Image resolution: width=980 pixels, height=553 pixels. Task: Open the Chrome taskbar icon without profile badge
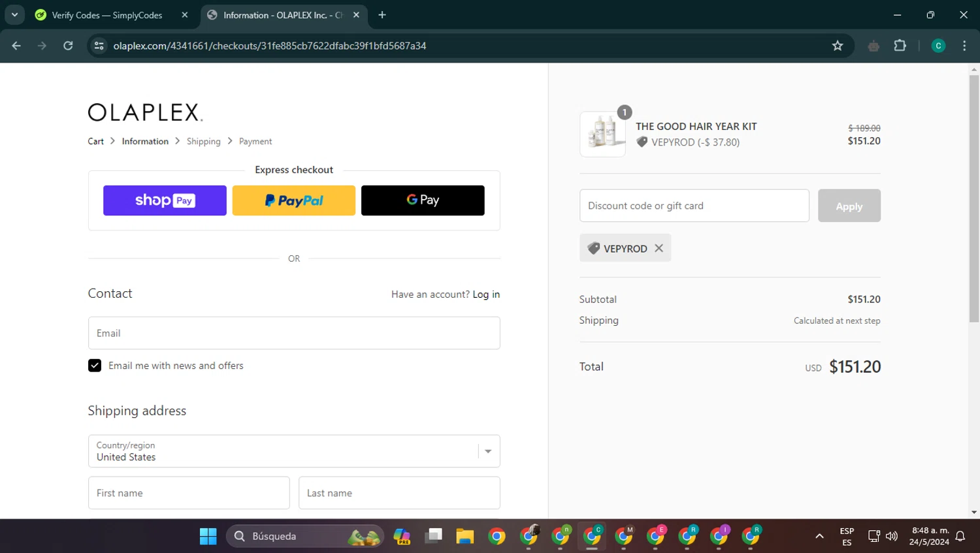[497, 536]
